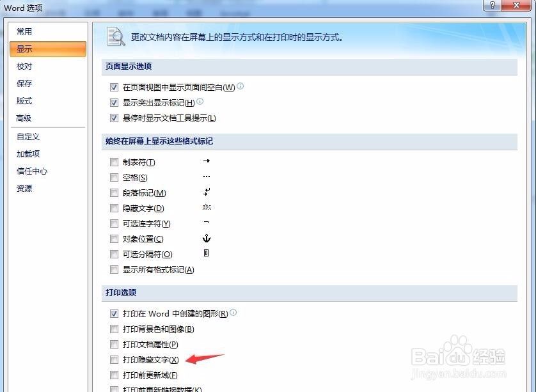Image resolution: width=536 pixels, height=392 pixels.
Task: Check 打印前更新域 checkbox
Action: (114, 375)
